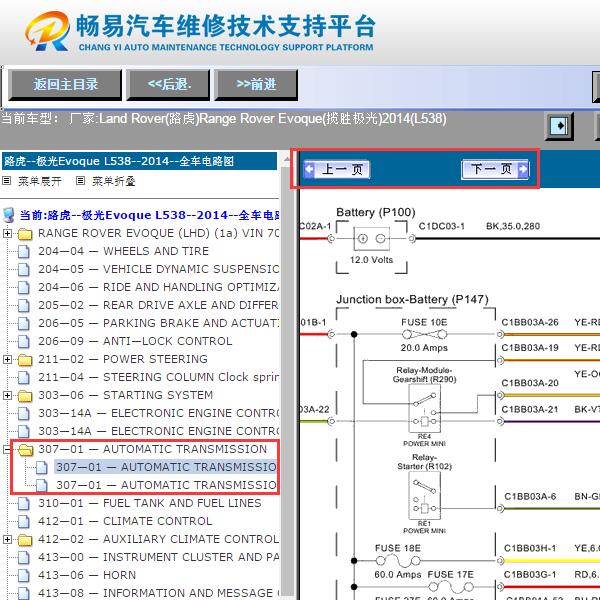
Task: Open 205-02 REAR DRIVE AXLE
Action: pyautogui.click(x=158, y=305)
